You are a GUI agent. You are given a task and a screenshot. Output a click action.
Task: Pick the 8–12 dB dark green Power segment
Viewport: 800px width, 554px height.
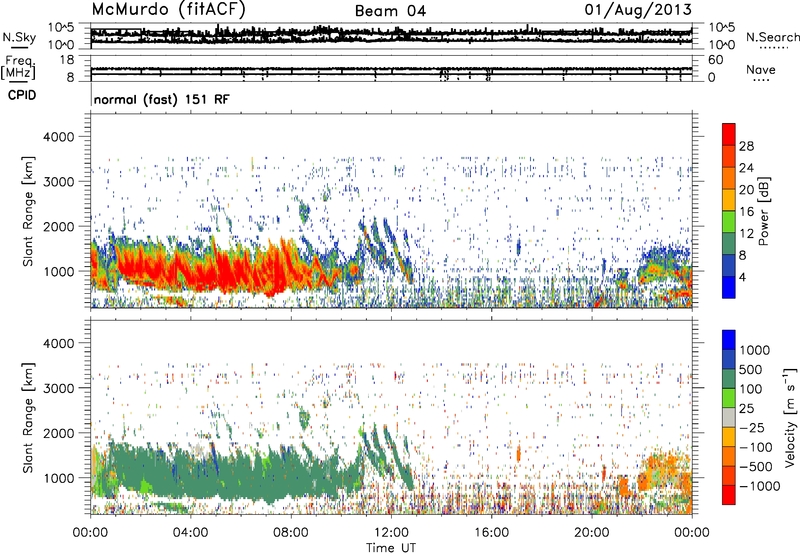729,244
